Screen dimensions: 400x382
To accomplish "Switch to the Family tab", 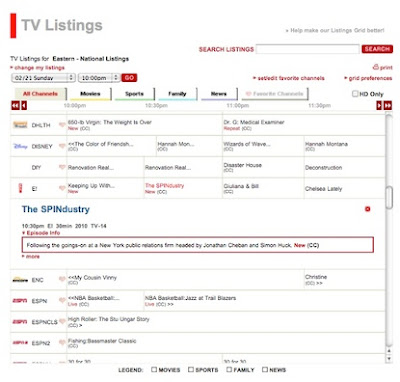I will 177,94.
